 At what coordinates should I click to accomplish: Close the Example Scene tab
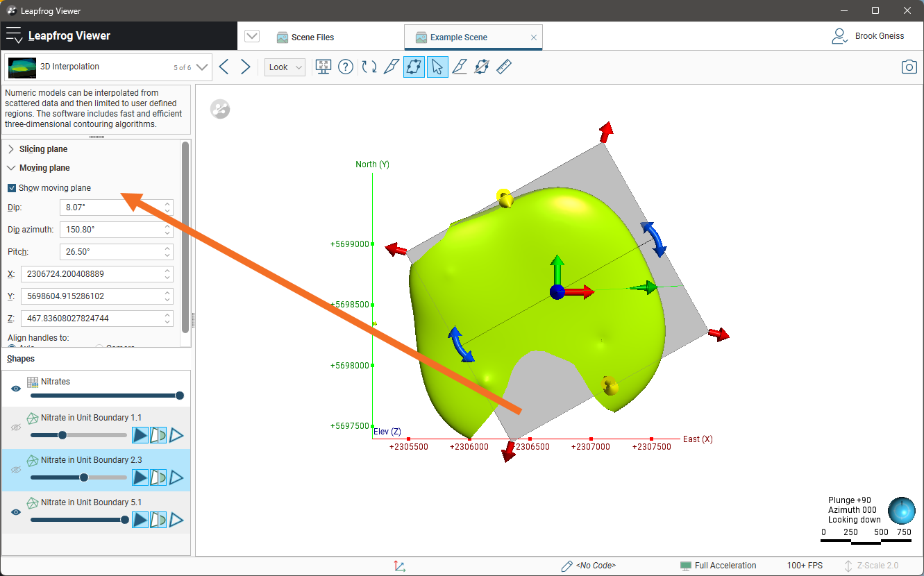[x=534, y=37]
